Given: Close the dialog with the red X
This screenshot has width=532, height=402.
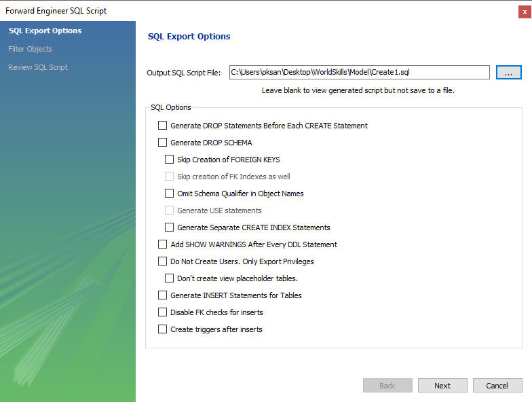Looking at the screenshot, I should coord(525,12).
